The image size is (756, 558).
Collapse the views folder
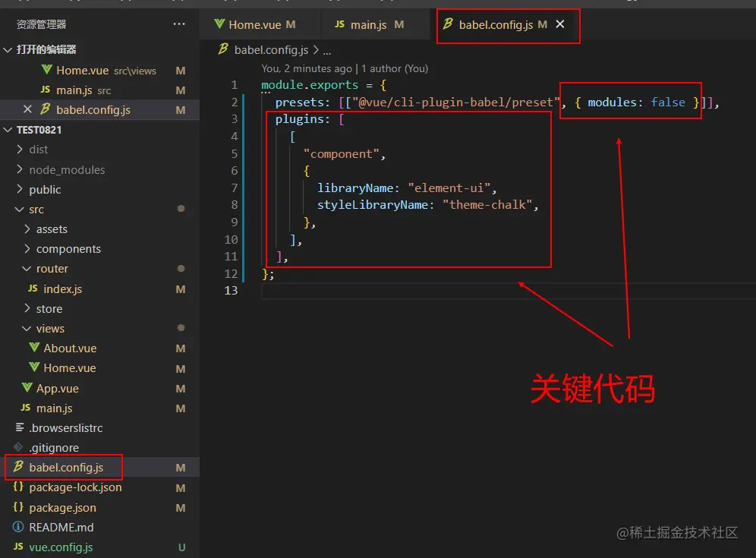(99, 329)
